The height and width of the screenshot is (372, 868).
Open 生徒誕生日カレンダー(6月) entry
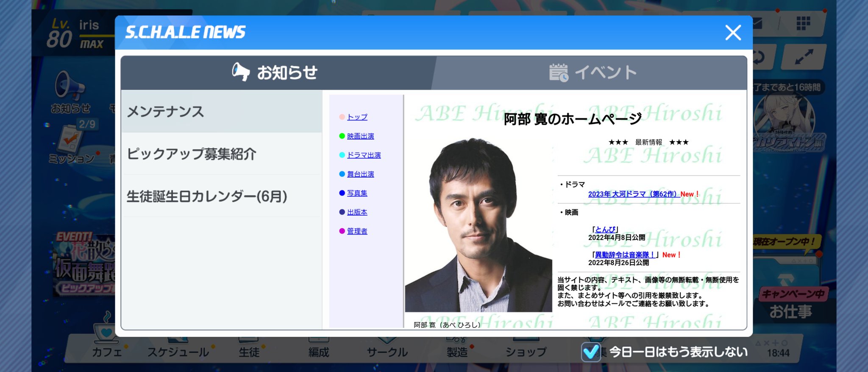point(222,196)
